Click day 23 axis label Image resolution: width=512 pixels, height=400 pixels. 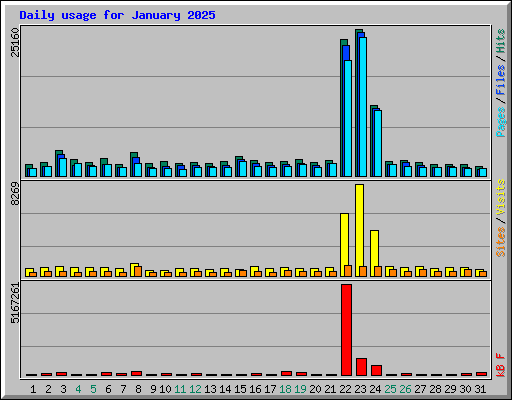[x=360, y=389]
